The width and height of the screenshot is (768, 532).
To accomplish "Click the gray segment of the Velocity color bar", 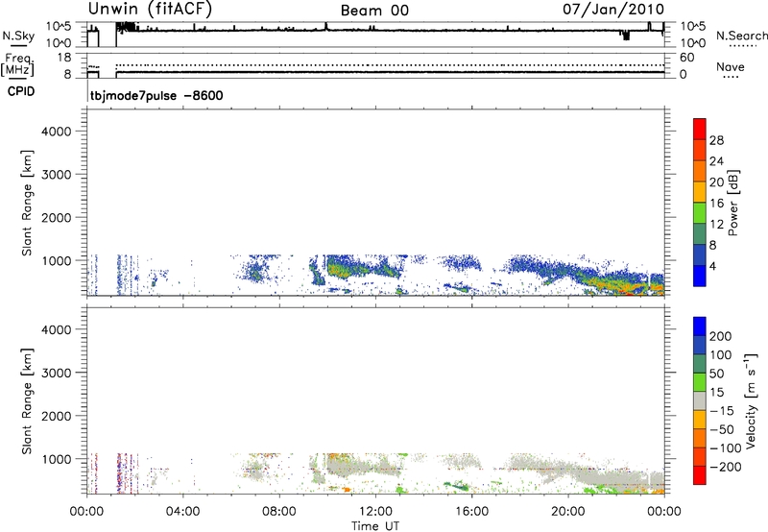I will coord(700,401).
